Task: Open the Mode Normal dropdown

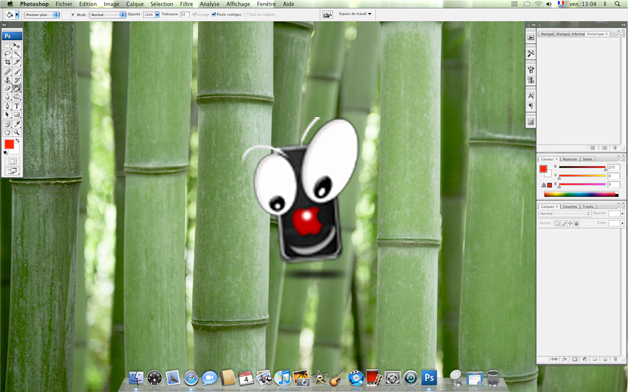Action: [107, 14]
